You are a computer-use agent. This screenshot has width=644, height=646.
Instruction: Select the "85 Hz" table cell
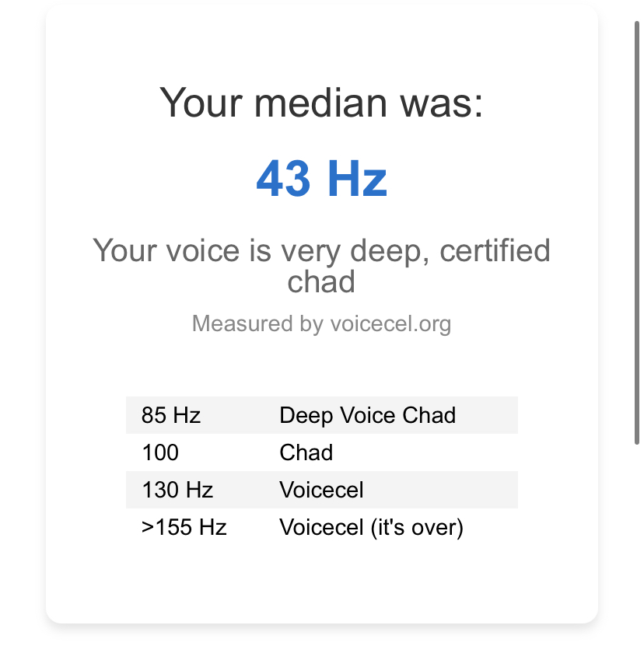[x=171, y=415]
